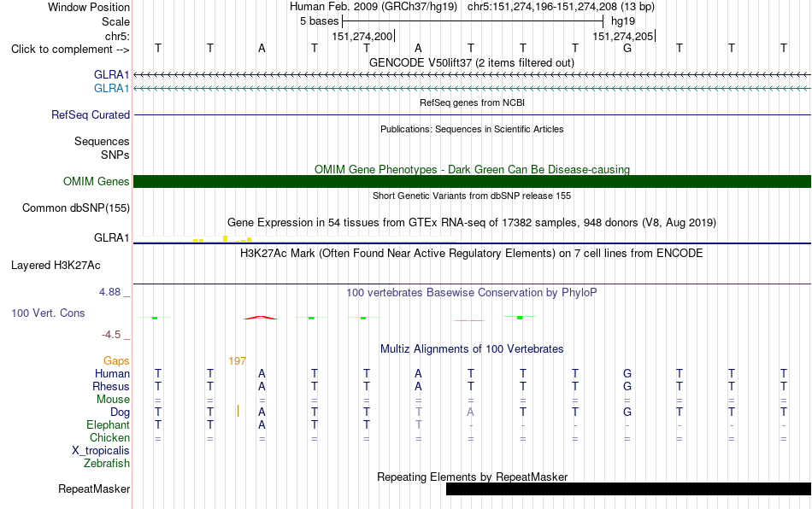The width and height of the screenshot is (812, 509).
Task: Click the dark green OMIM Genes bar
Action: pos(473,182)
